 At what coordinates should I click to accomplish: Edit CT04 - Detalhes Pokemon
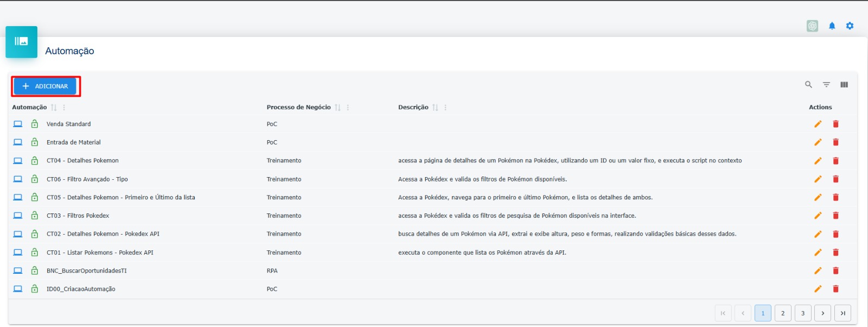coord(818,161)
